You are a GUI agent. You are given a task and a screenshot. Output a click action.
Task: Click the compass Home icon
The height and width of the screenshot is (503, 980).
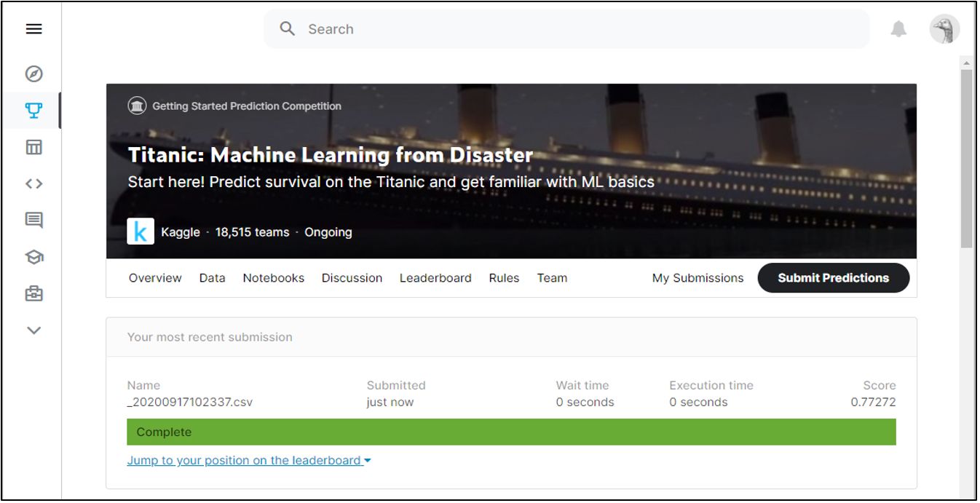(33, 74)
